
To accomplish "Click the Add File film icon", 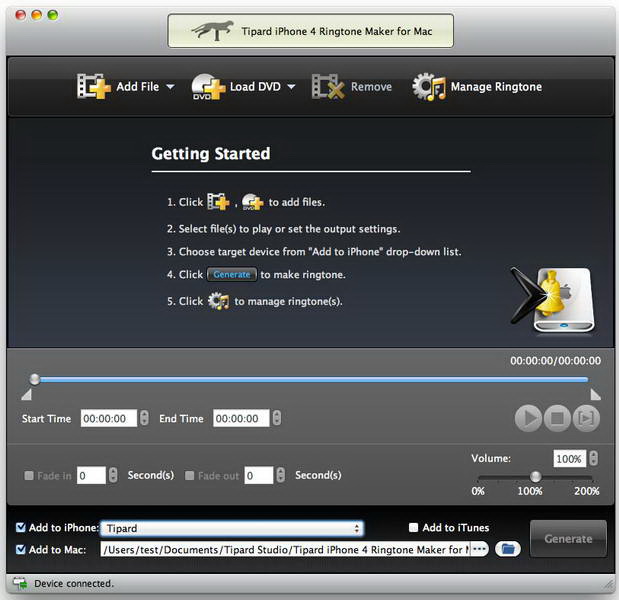I will [93, 86].
